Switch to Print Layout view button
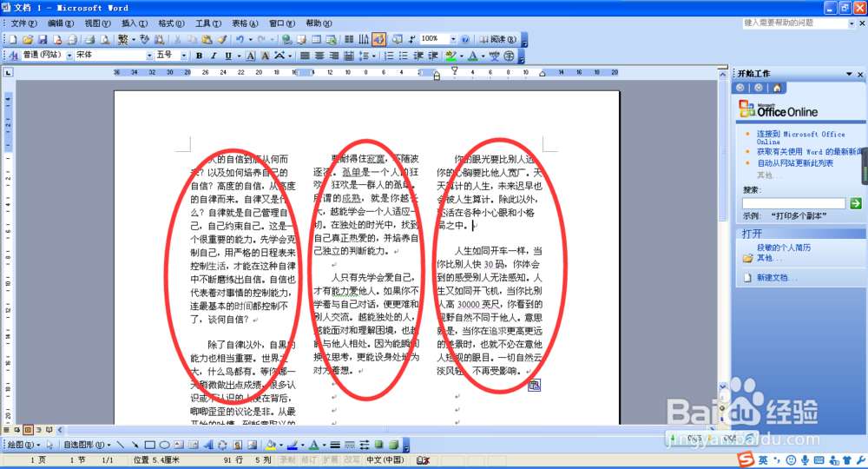The width and height of the screenshot is (868, 469). click(28, 430)
